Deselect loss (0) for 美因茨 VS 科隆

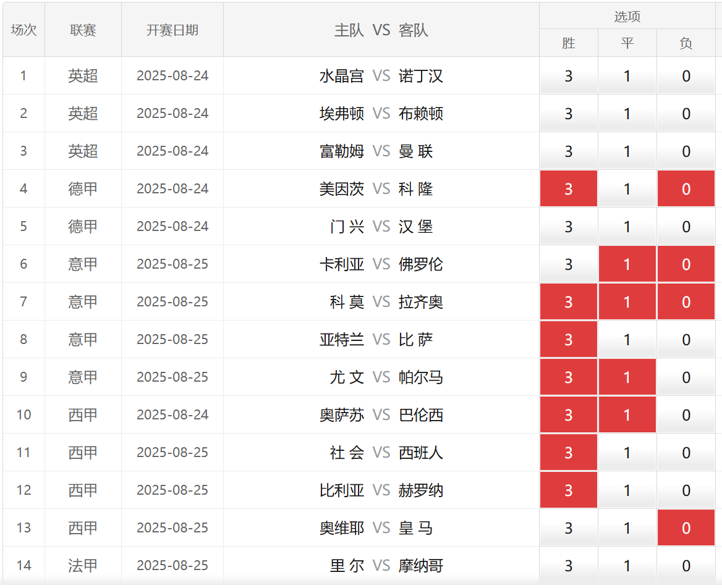(x=686, y=188)
